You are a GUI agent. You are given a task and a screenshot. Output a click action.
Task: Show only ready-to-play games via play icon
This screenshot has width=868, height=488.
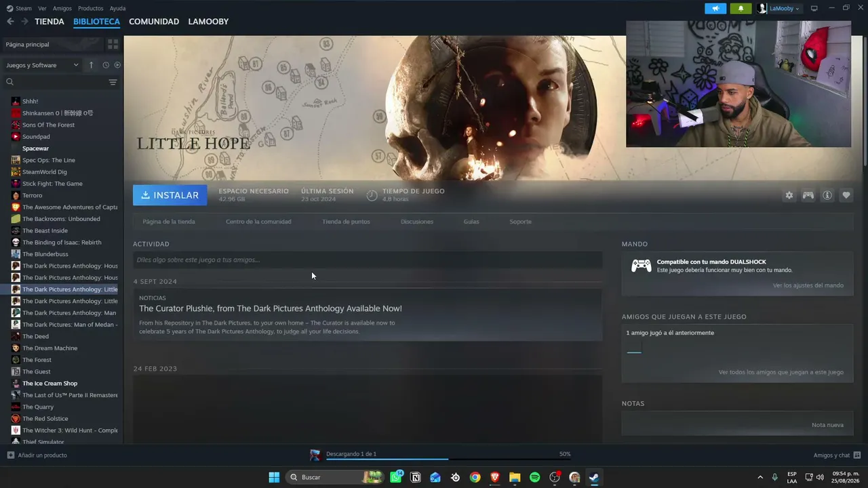[x=117, y=65]
